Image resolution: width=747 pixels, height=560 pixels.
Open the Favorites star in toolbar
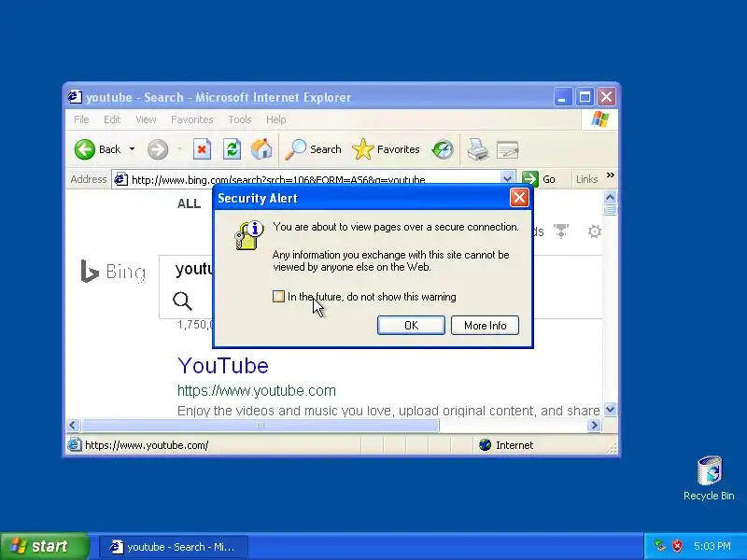point(386,149)
